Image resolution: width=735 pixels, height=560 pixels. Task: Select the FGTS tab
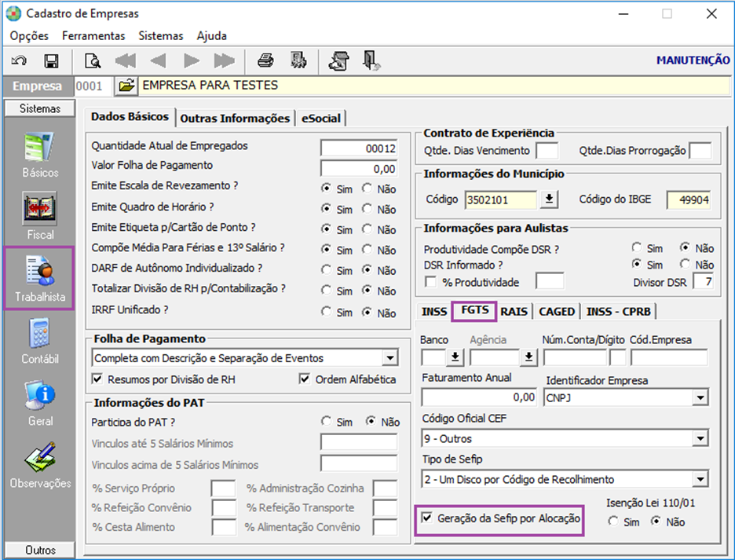click(474, 310)
